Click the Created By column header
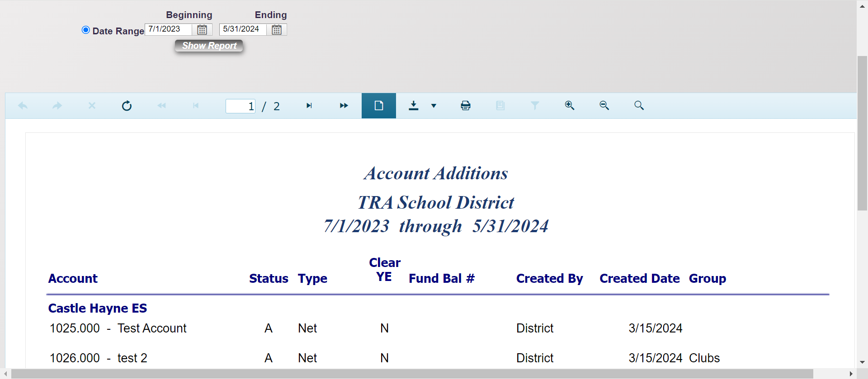 tap(550, 279)
